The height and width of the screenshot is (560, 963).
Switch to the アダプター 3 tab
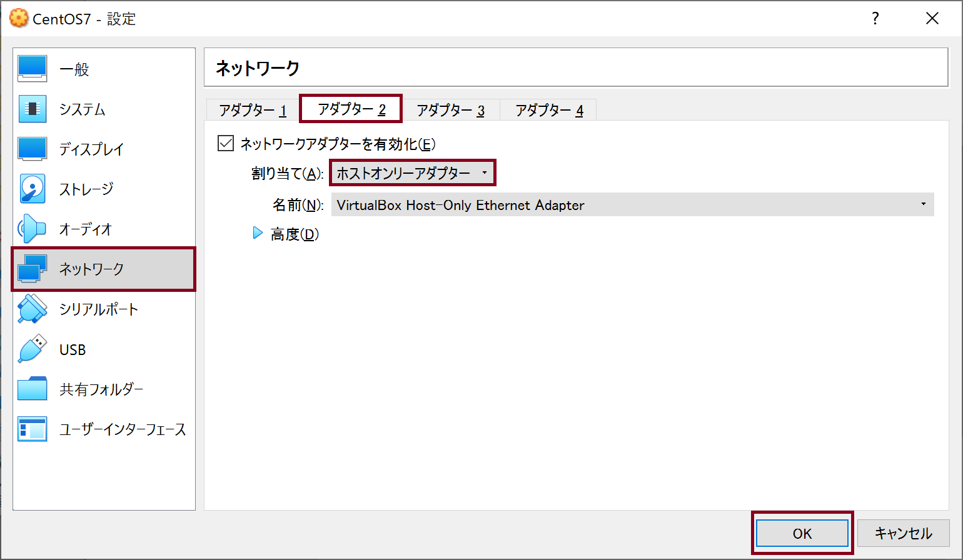pyautogui.click(x=450, y=109)
